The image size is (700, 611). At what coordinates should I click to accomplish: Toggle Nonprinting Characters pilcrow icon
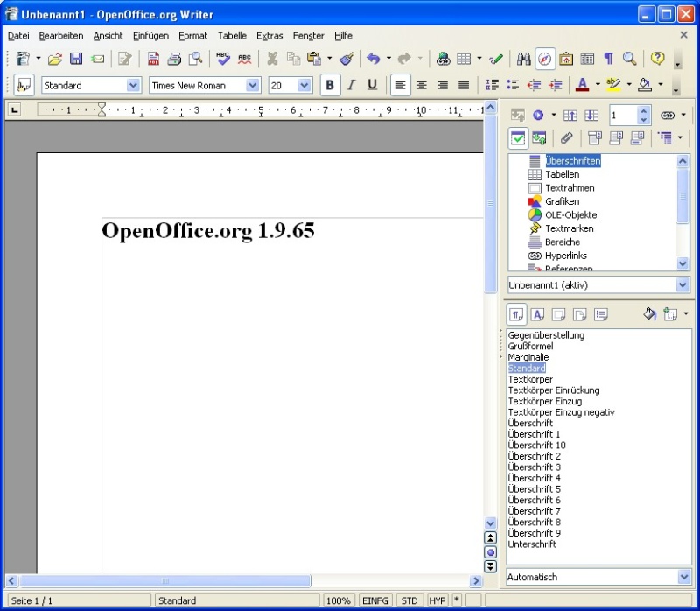608,59
